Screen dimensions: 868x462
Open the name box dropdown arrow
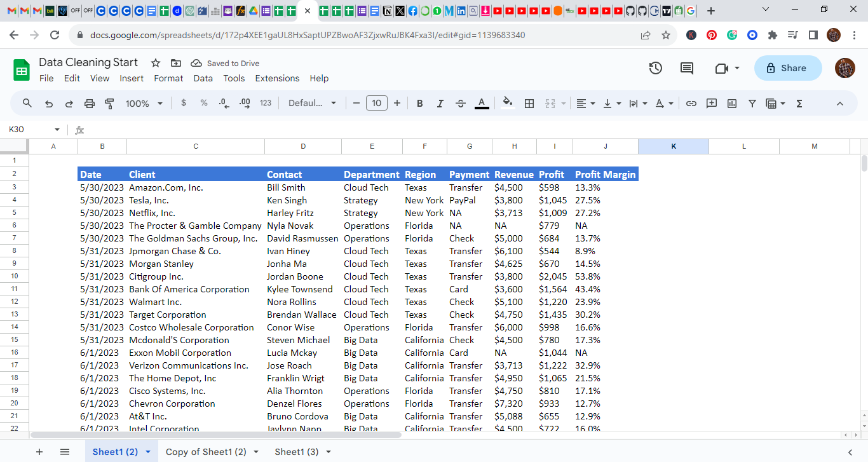[57, 130]
